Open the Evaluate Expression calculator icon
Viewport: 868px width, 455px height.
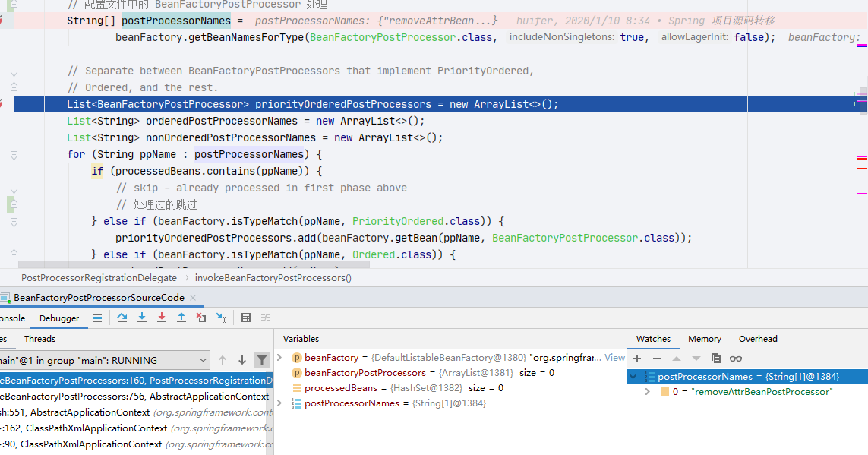pos(246,318)
